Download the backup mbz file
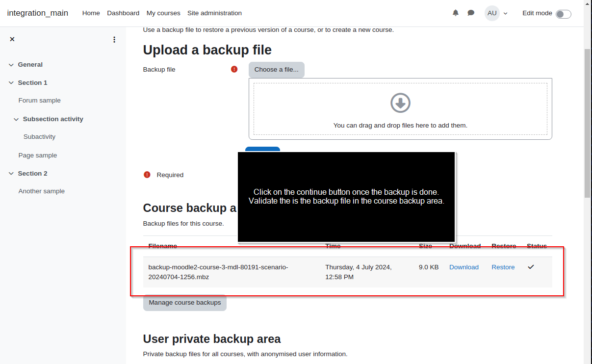This screenshot has width=592, height=364. point(464,267)
